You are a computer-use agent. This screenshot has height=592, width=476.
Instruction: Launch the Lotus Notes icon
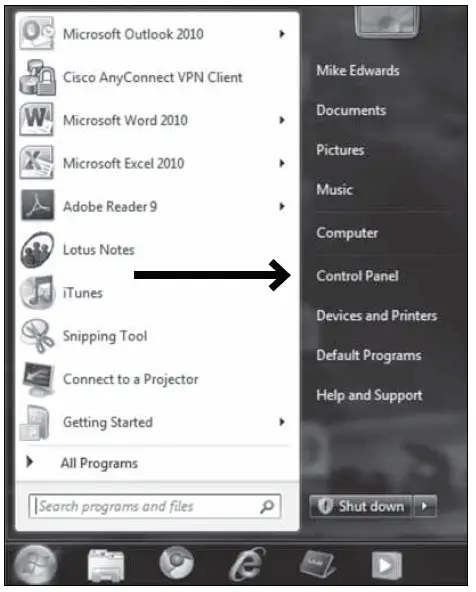click(x=37, y=250)
